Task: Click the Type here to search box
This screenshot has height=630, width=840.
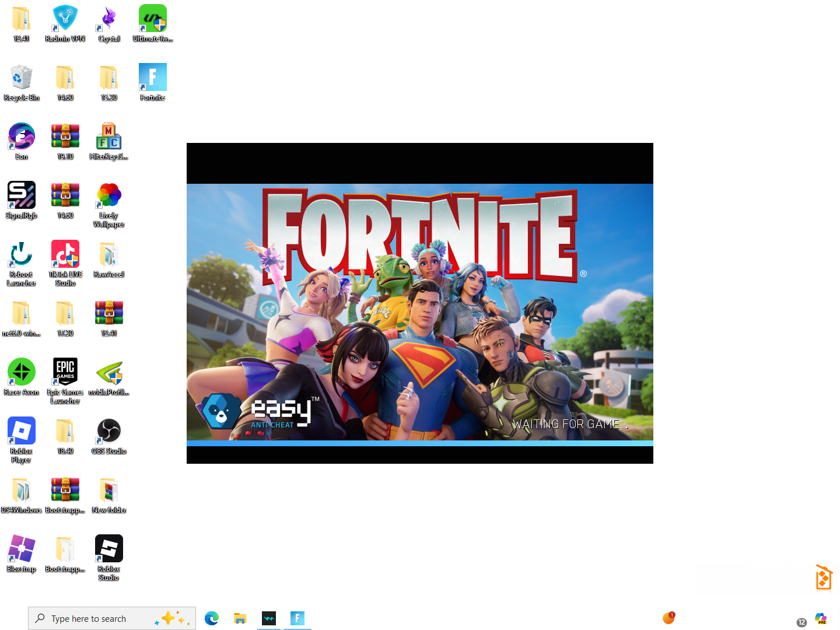Action: (x=112, y=618)
